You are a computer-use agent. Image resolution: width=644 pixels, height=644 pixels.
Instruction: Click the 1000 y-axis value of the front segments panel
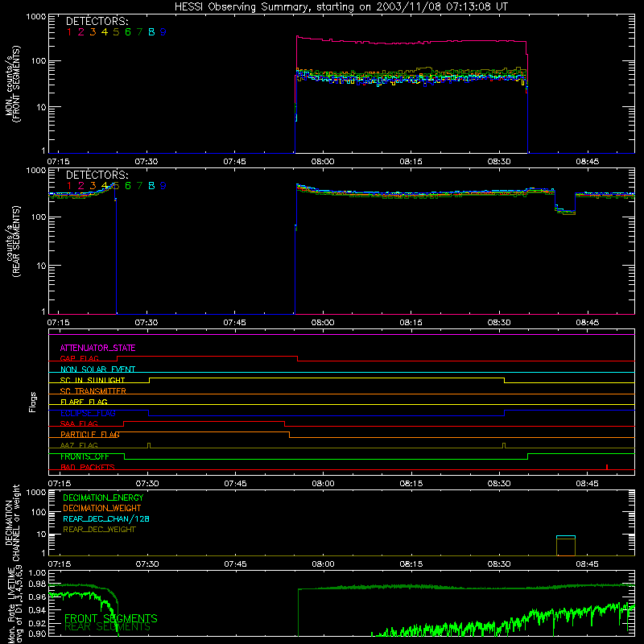[x=36, y=17]
